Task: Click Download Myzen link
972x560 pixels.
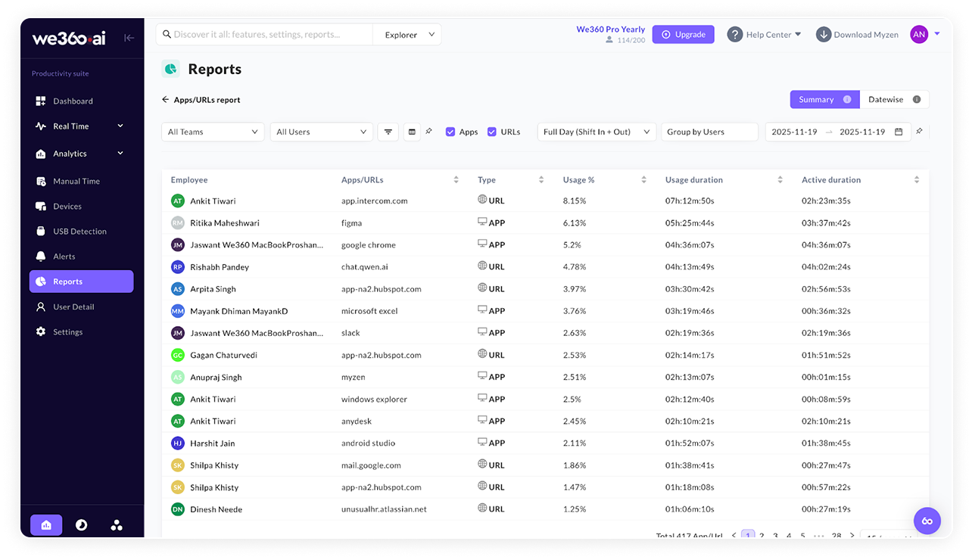Action: pyautogui.click(x=858, y=35)
